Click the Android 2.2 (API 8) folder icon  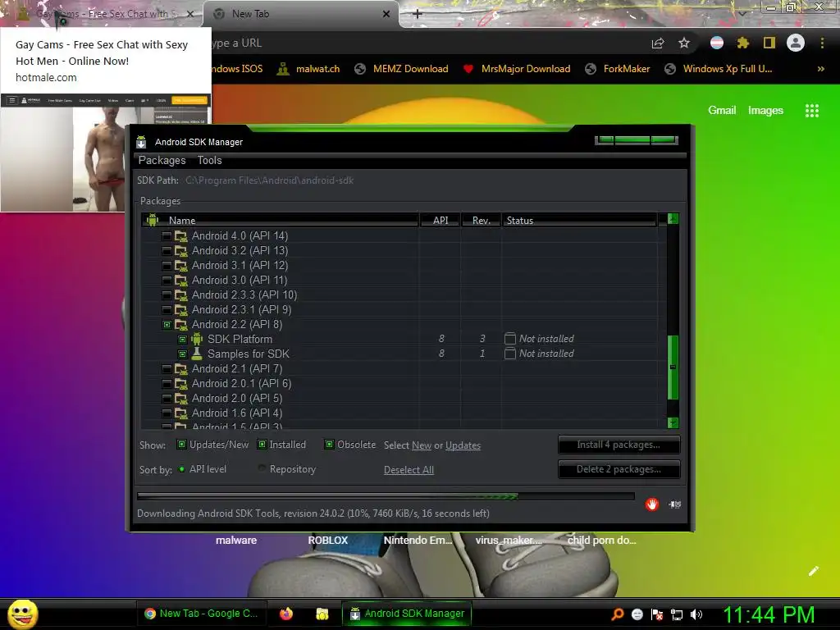(x=181, y=324)
